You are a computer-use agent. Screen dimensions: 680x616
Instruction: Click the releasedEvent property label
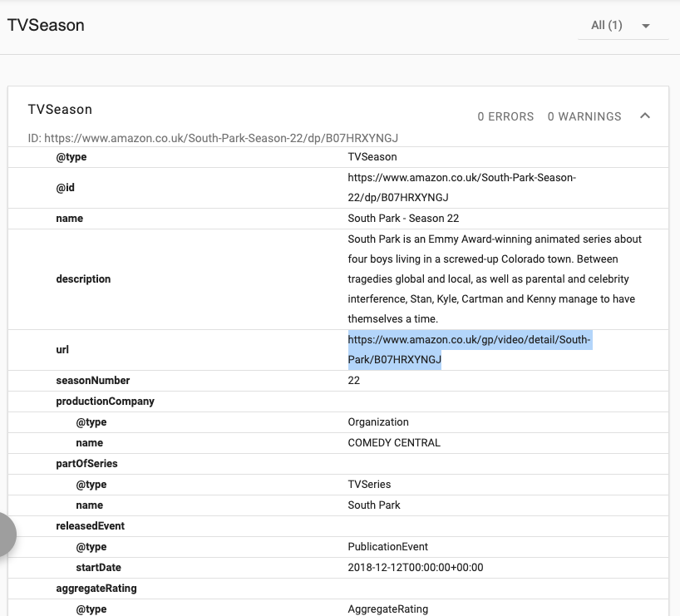pos(90,526)
